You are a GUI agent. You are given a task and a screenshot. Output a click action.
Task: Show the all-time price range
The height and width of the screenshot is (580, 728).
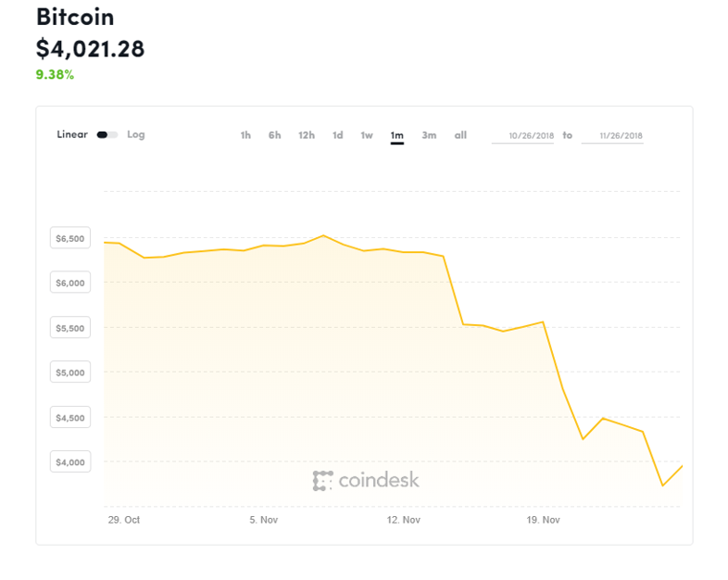460,135
